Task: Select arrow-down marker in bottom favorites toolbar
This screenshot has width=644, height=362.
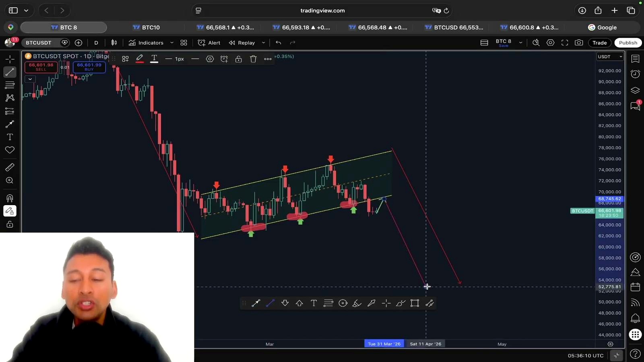Action: pos(285,303)
